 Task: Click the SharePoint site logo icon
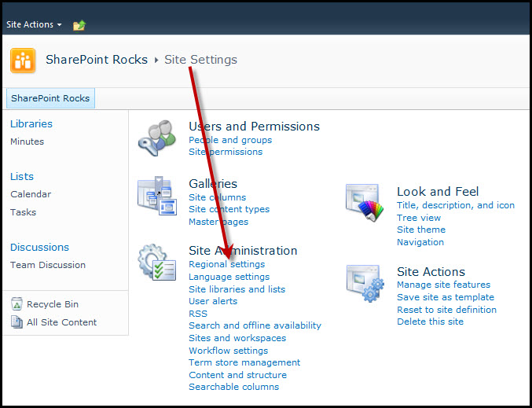[23, 61]
